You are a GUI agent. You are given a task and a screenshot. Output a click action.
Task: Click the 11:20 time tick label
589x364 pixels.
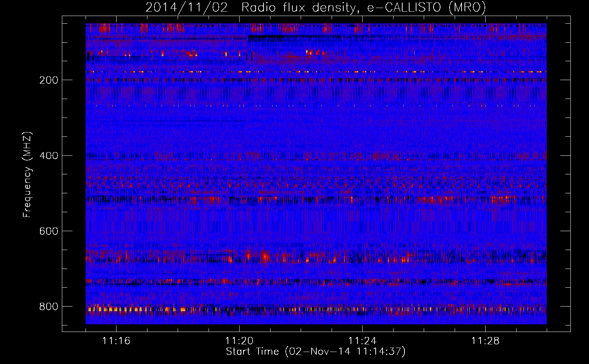(239, 341)
